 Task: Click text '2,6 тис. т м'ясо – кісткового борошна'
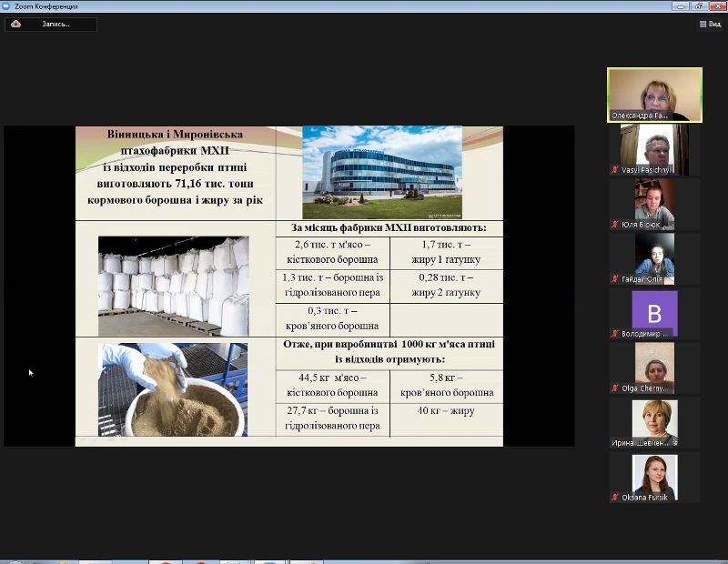[x=332, y=252]
